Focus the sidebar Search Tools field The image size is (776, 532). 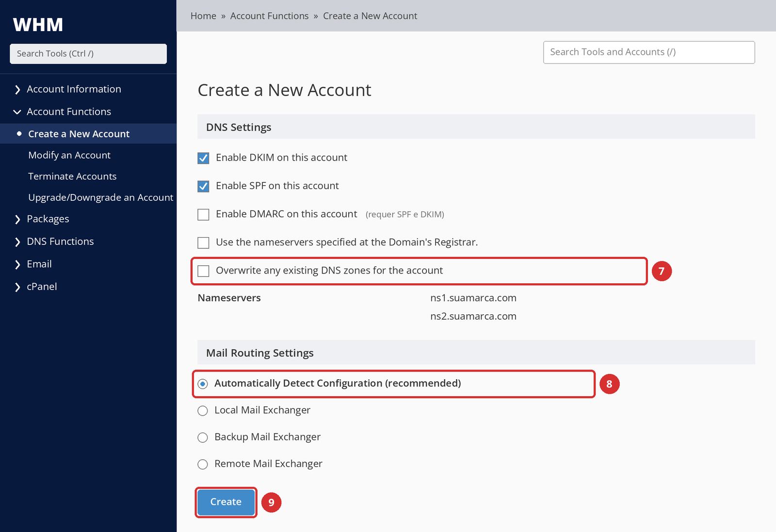88,54
